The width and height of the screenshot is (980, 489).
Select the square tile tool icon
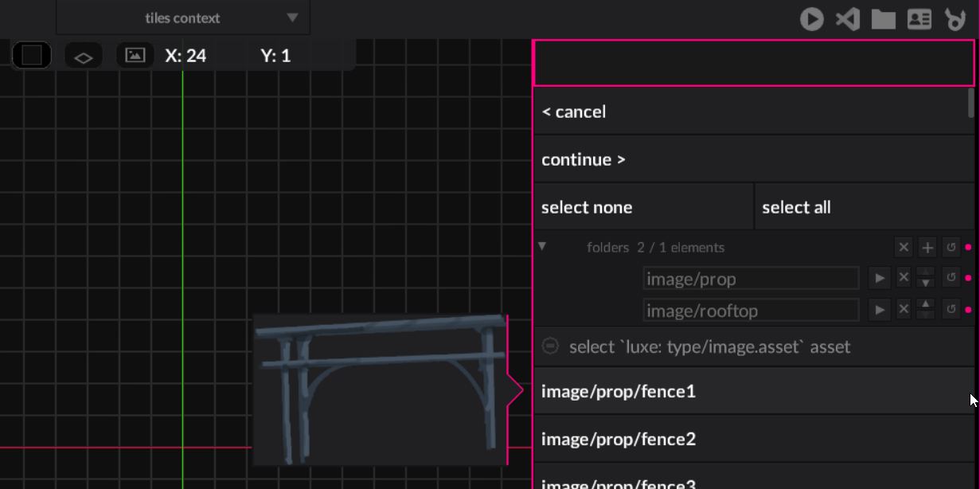pos(32,56)
